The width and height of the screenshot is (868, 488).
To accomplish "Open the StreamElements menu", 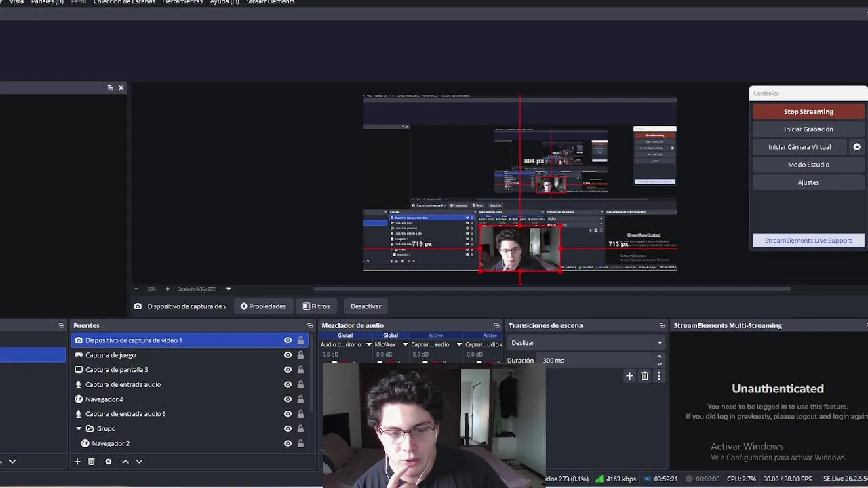I will [x=271, y=2].
